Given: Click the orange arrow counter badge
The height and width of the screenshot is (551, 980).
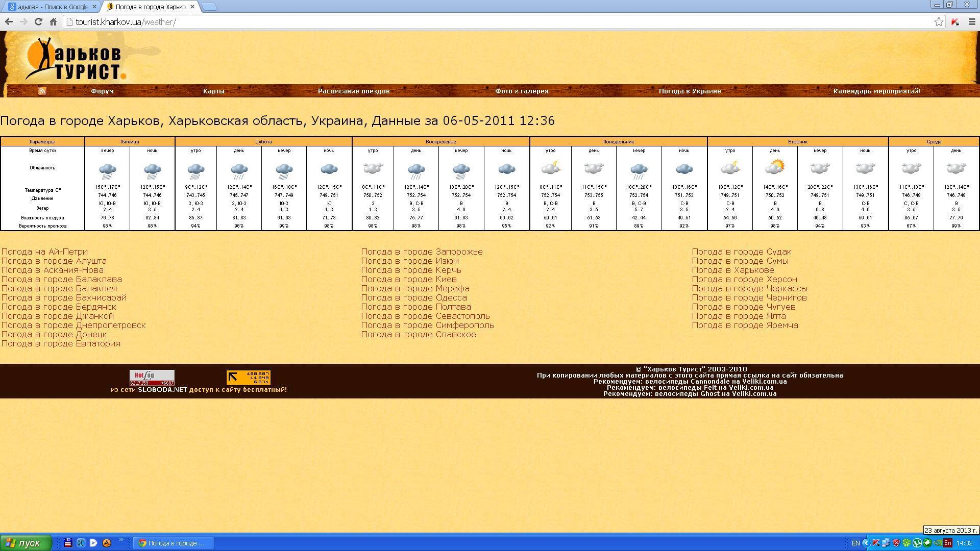Looking at the screenshot, I should [x=248, y=378].
